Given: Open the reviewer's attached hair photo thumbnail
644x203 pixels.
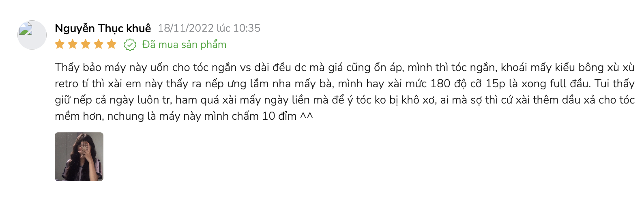Looking at the screenshot, I should (x=79, y=157).
